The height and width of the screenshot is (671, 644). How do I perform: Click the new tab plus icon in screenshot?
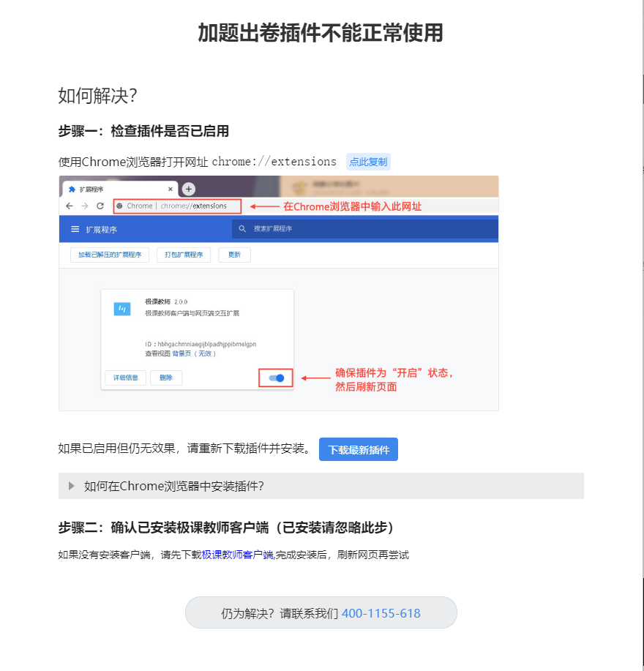point(189,189)
